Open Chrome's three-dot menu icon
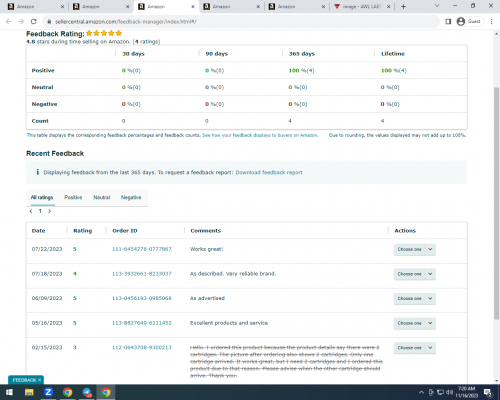This screenshot has height=400, width=500. pos(491,22)
